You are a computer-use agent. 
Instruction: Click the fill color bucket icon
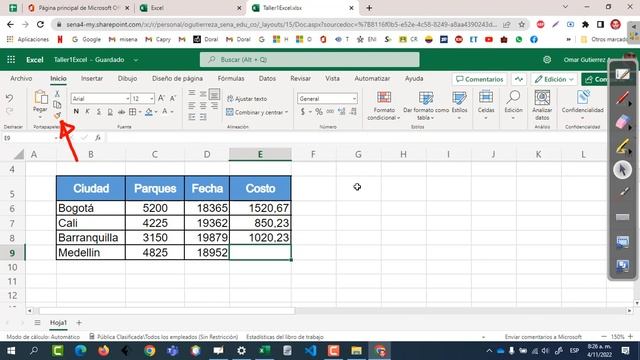click(149, 111)
